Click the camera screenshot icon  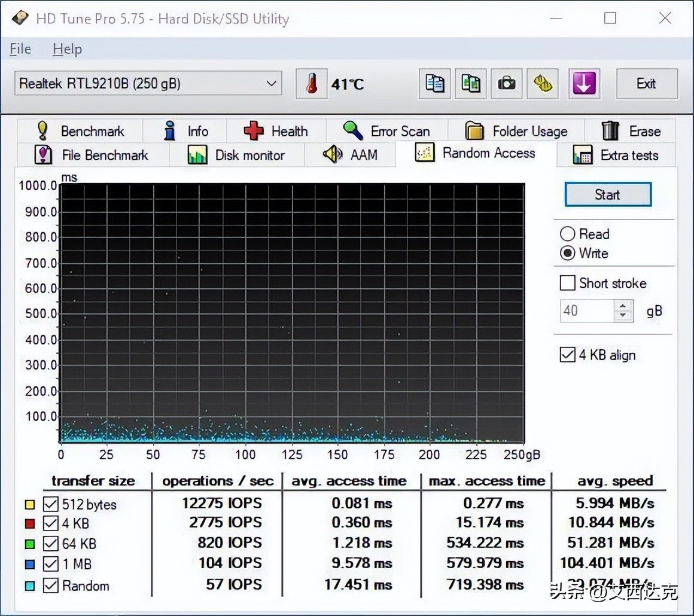coord(507,84)
